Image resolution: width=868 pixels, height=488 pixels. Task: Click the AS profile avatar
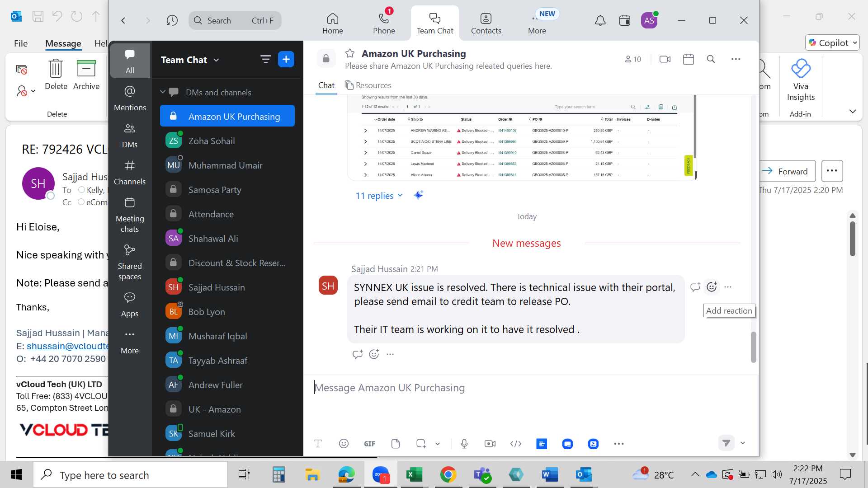(x=649, y=20)
